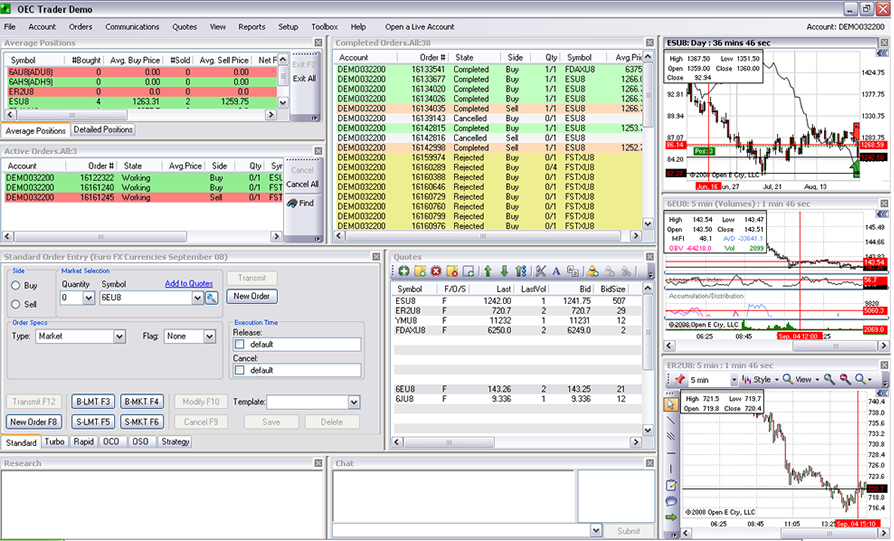
Task: Open the Quantity dropdown
Action: pyautogui.click(x=88, y=298)
